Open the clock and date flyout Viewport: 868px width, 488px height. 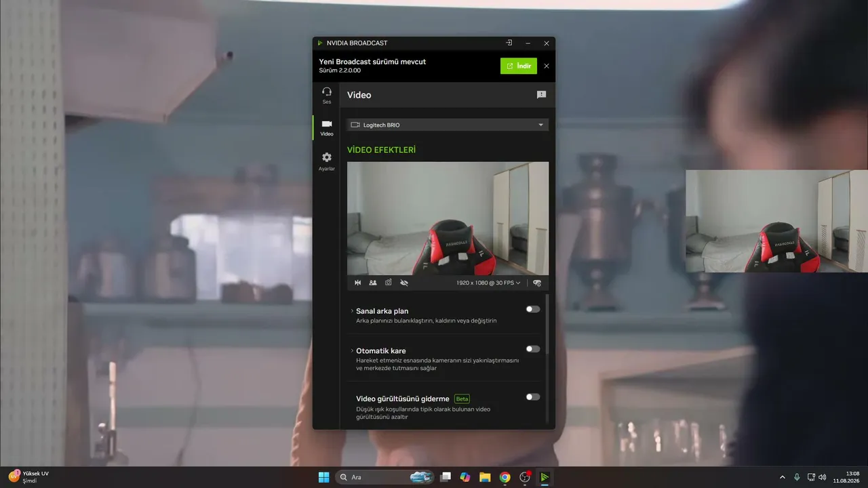[846, 477]
